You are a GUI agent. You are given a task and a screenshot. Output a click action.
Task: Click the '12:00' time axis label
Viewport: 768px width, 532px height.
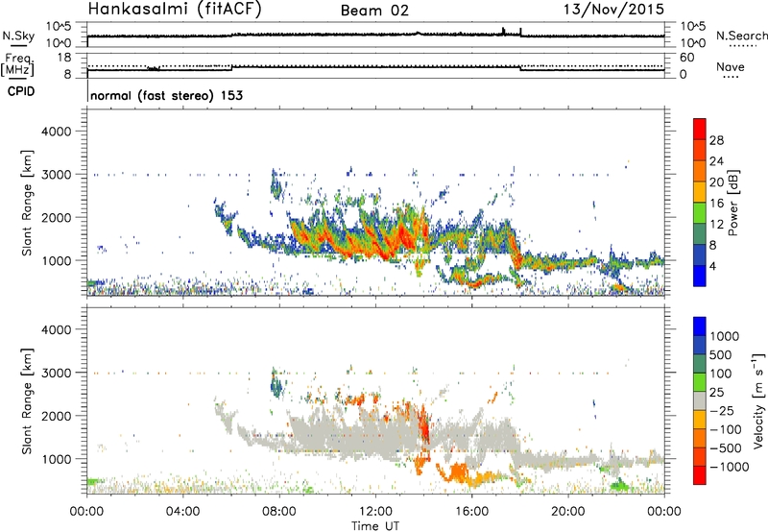click(x=375, y=512)
